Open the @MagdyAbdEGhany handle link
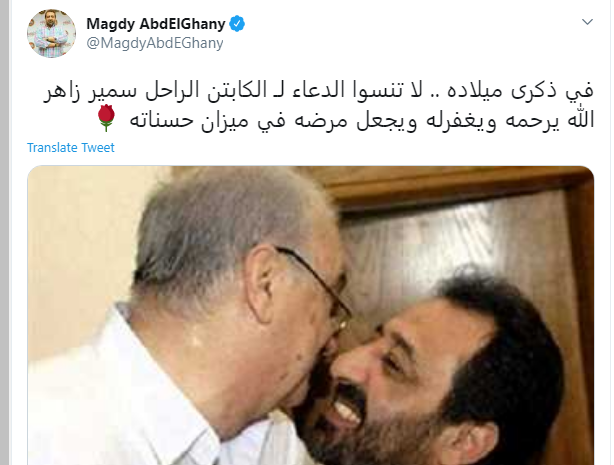The image size is (614, 465). (x=155, y=43)
